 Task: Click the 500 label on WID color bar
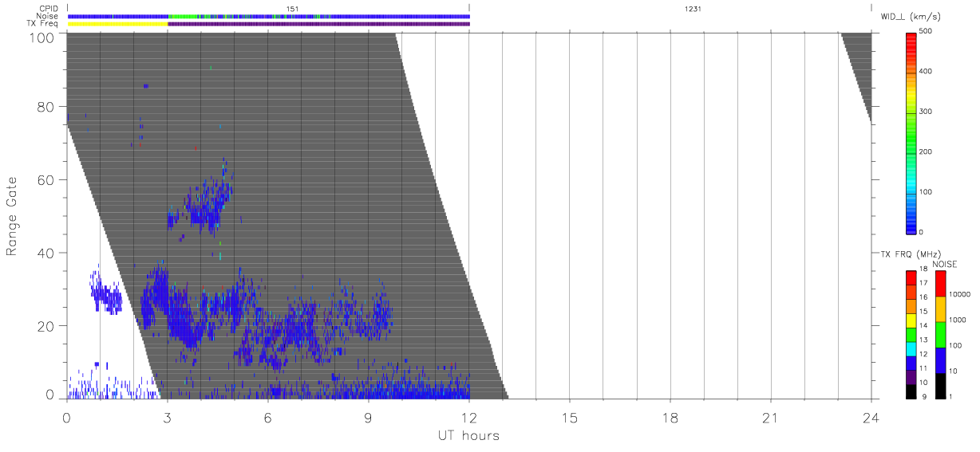click(925, 32)
